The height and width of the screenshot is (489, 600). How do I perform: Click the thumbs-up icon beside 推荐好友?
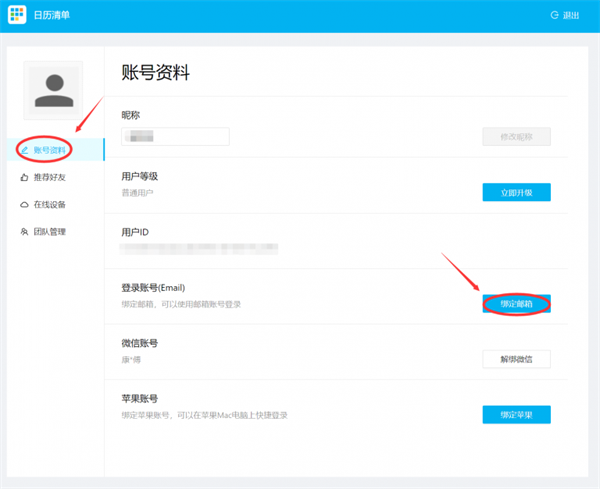point(25,177)
